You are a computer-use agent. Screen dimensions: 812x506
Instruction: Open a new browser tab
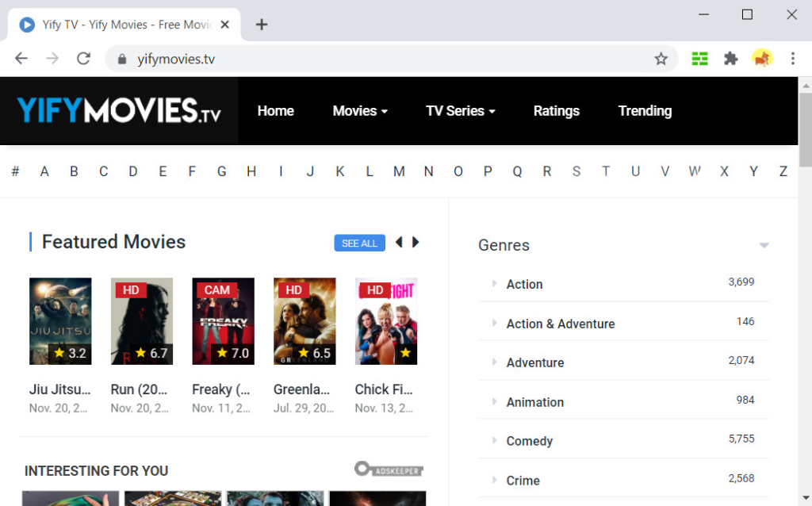click(262, 25)
